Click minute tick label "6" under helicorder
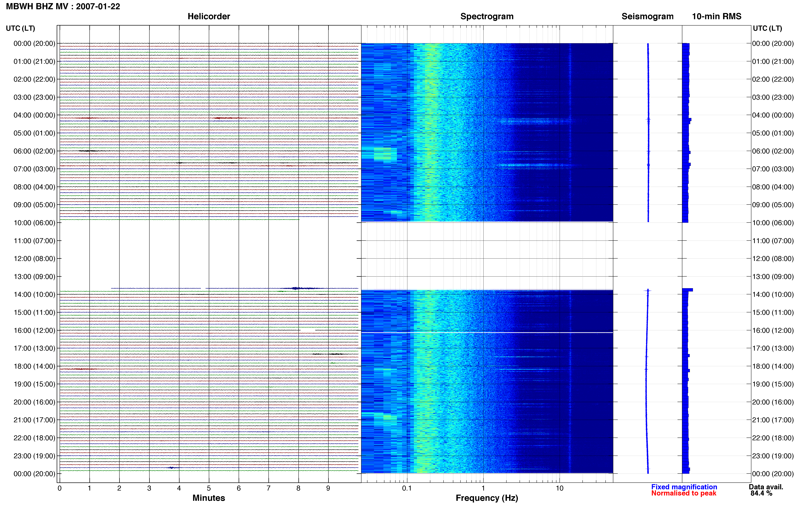Viewport: 812px width, 508px height. coord(239,488)
